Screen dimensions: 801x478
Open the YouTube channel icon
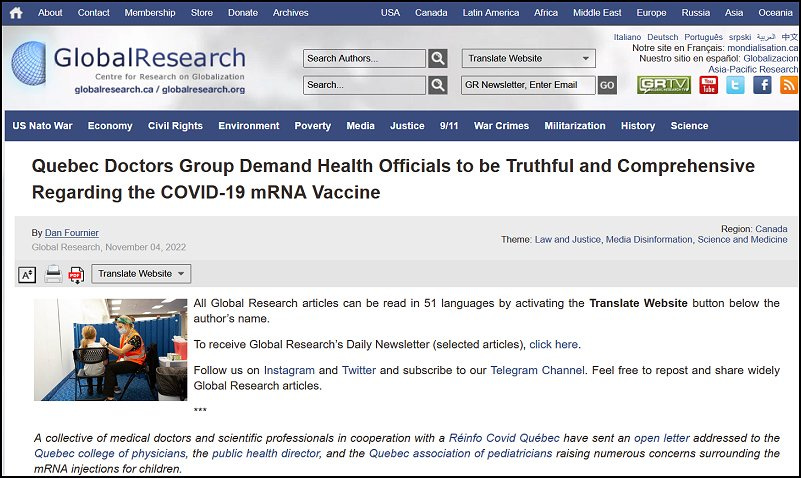(708, 85)
